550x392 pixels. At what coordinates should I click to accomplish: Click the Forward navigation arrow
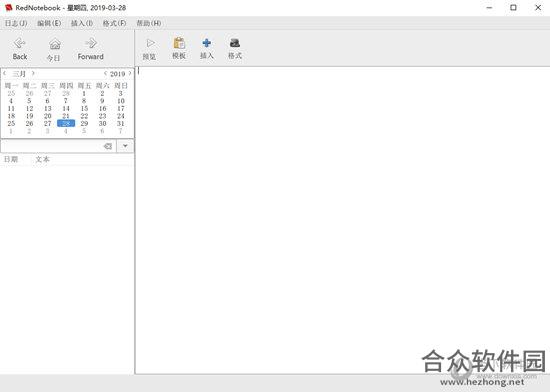tap(90, 43)
